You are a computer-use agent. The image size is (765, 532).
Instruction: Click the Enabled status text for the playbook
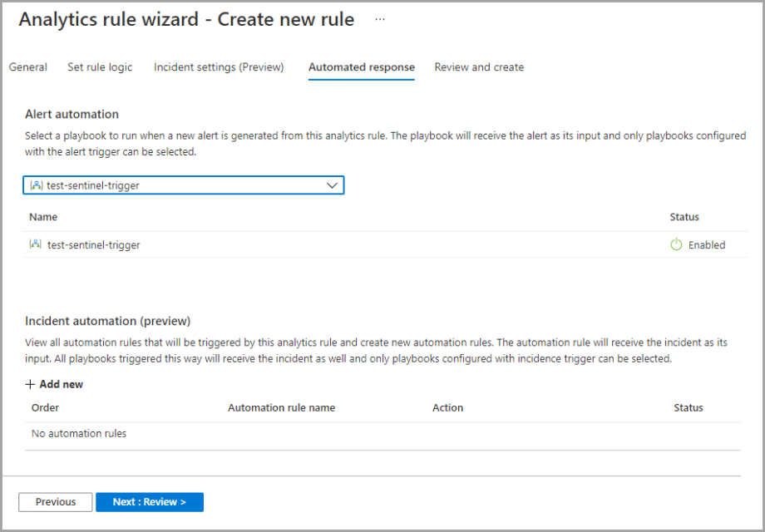pyautogui.click(x=707, y=245)
